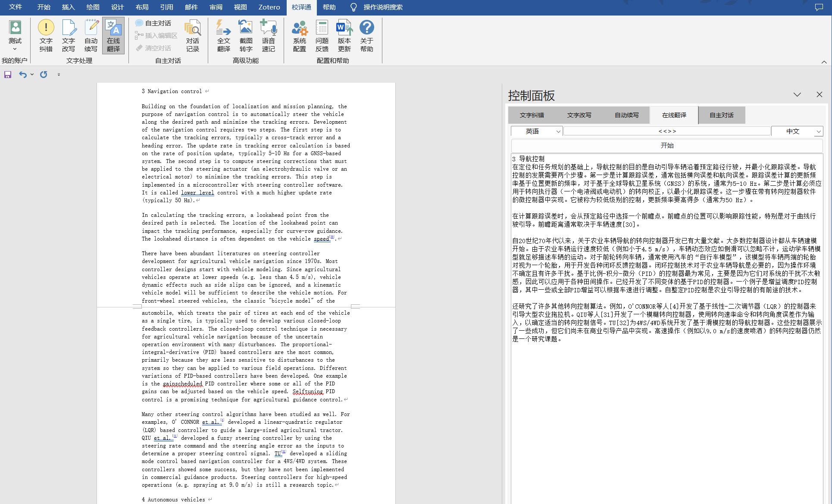
Task: Switch to the 引用 ribbon tab
Action: (x=167, y=7)
